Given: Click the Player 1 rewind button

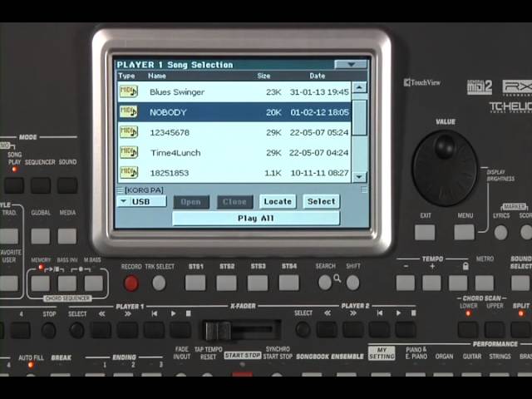Looking at the screenshot, I should (101, 330).
